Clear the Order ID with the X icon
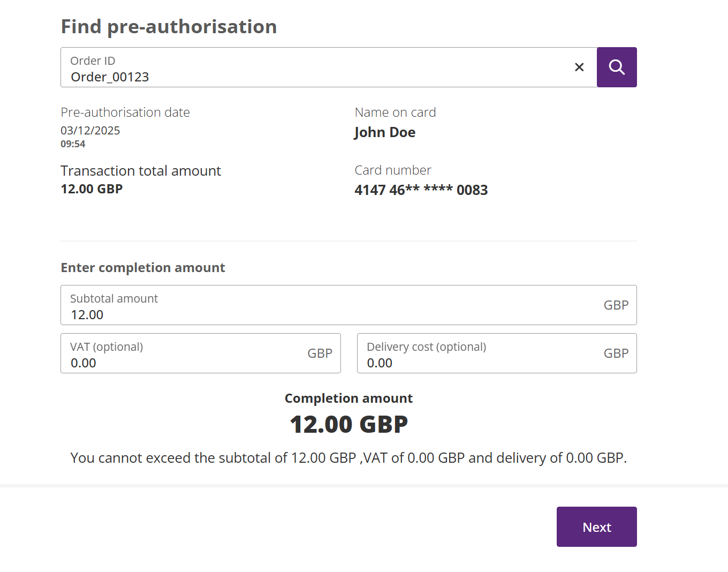 579,67
